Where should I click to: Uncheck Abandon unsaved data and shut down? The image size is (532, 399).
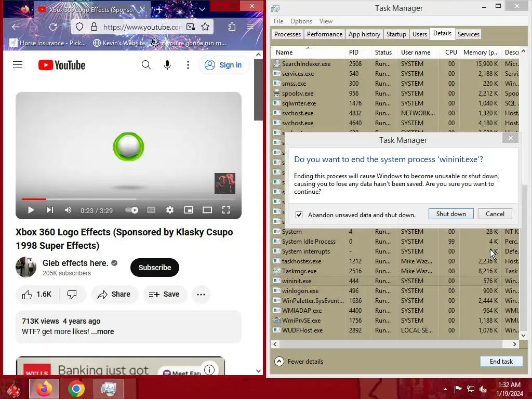coord(299,215)
